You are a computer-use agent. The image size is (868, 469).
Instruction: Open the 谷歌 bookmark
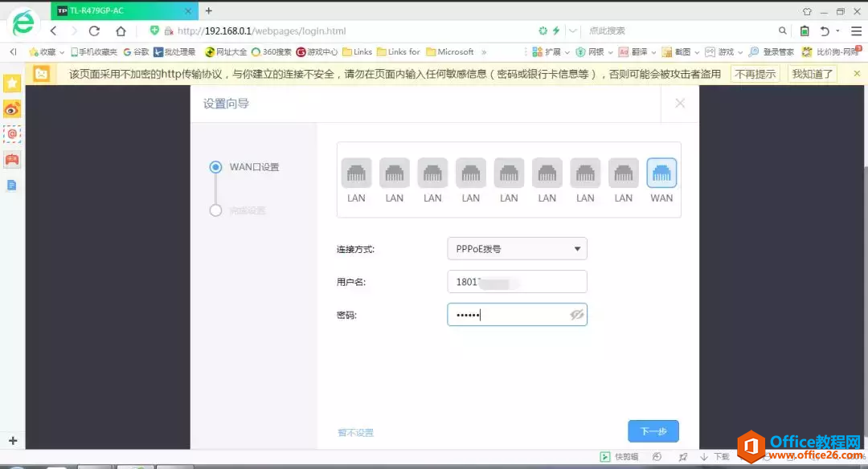pyautogui.click(x=136, y=52)
